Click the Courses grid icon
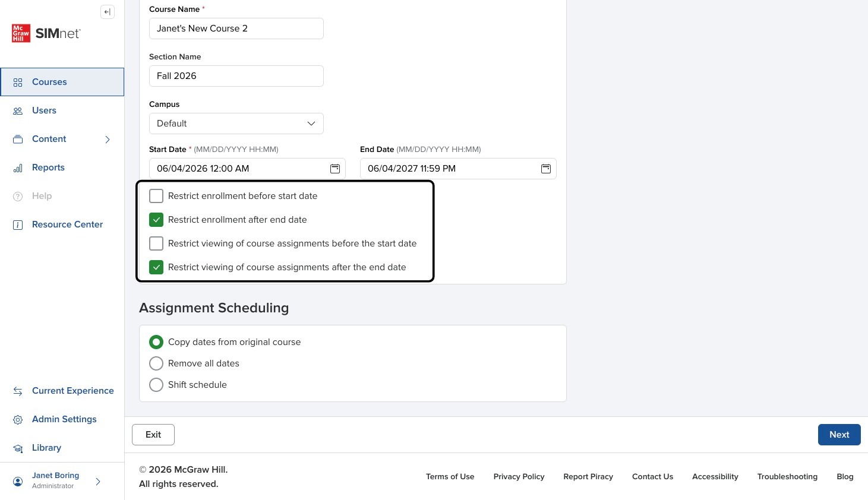Image resolution: width=868 pixels, height=500 pixels. (x=18, y=83)
